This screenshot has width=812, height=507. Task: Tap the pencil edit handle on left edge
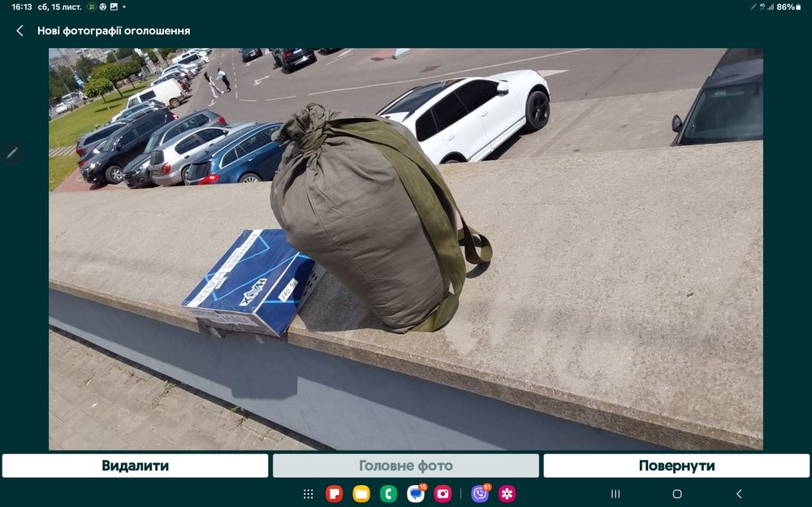12,153
